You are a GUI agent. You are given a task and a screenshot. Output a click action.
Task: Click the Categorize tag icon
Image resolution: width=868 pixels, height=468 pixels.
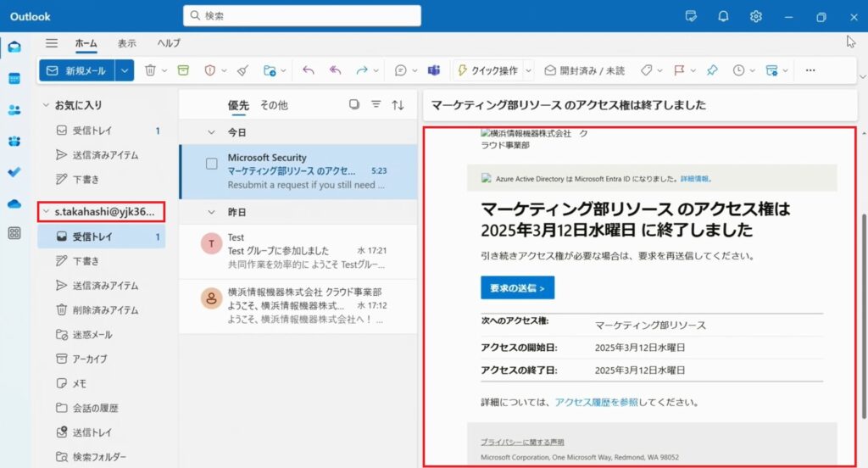tap(647, 70)
